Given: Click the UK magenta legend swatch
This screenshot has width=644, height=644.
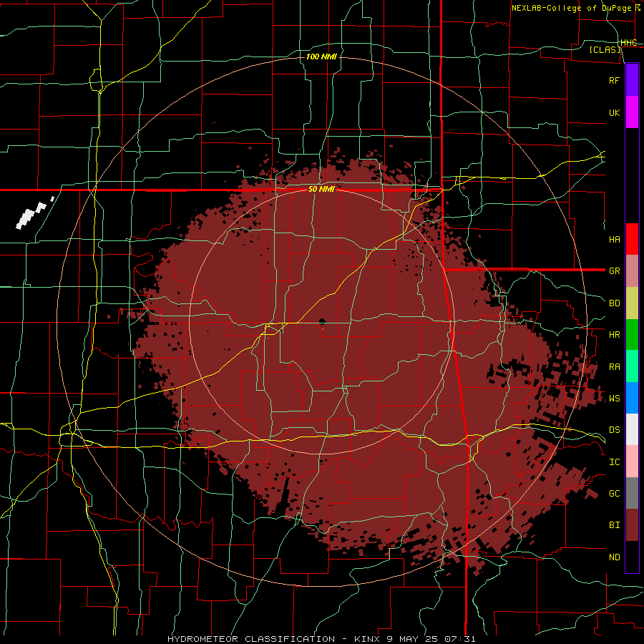Looking at the screenshot, I should click(x=632, y=112).
